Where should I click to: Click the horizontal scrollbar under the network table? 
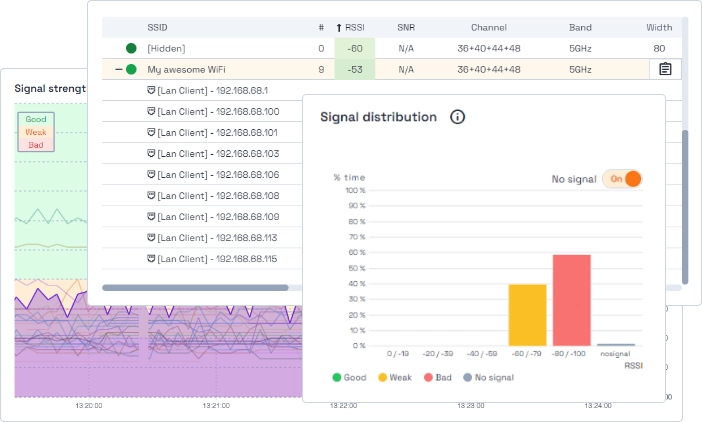click(195, 288)
